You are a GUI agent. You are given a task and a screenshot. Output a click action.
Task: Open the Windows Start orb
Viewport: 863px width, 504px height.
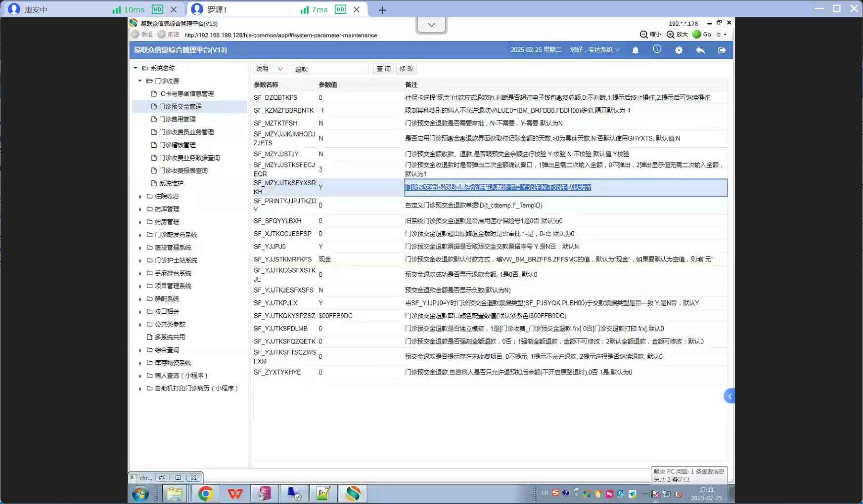point(140,494)
